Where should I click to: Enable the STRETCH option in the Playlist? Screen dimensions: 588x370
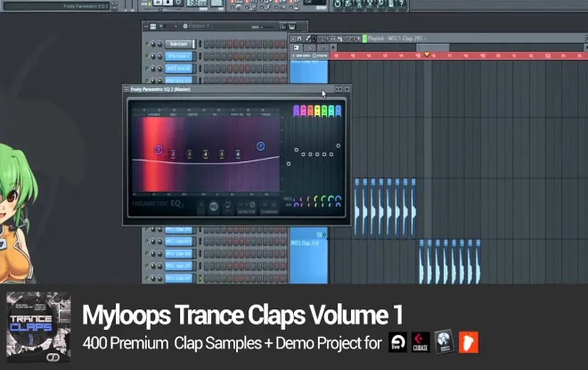320,55
